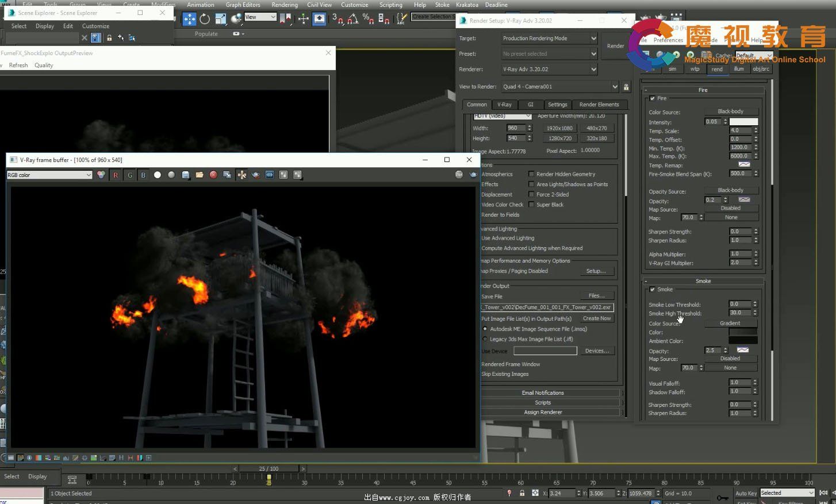Enable Render Hidden Geometry checkbox
This screenshot has height=504, width=836.
[531, 174]
